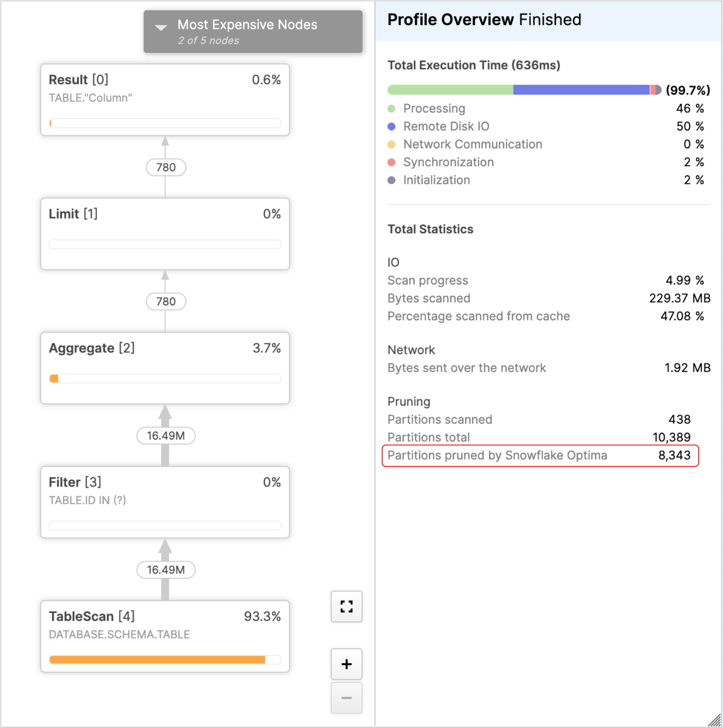Click the zoom out minus icon

point(346,698)
